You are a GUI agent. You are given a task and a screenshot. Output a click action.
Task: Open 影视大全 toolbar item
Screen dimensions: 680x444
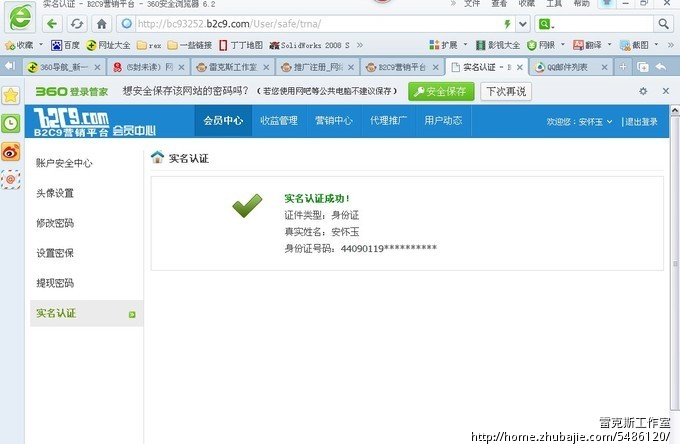(x=498, y=45)
